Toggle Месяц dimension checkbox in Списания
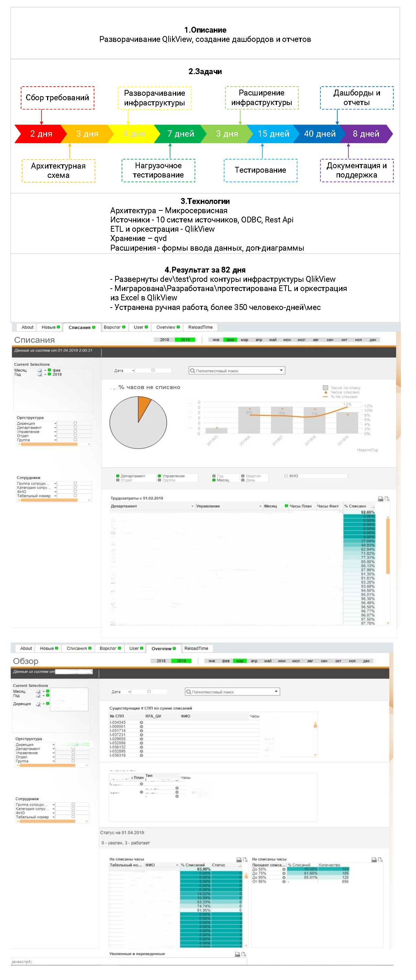This screenshot has height=980, width=416. pyautogui.click(x=214, y=480)
